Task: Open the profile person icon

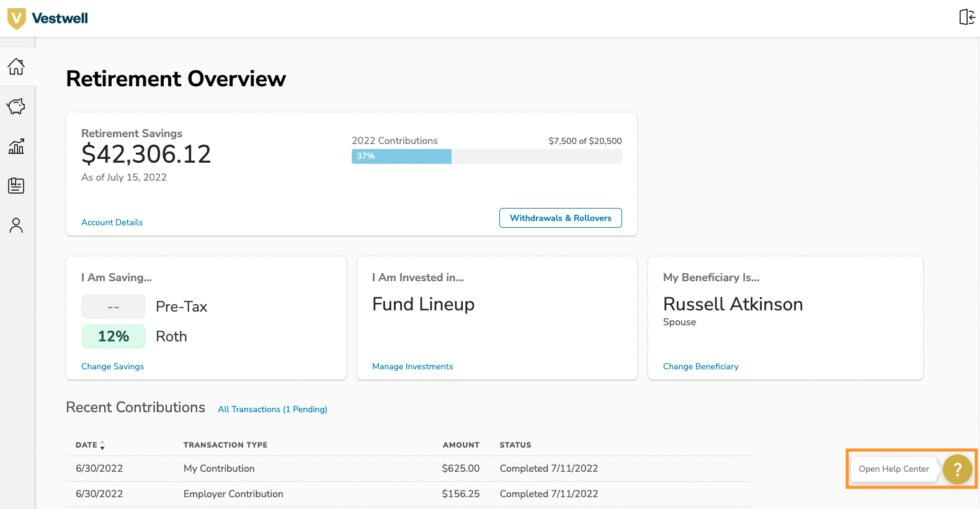Action: pos(16,225)
